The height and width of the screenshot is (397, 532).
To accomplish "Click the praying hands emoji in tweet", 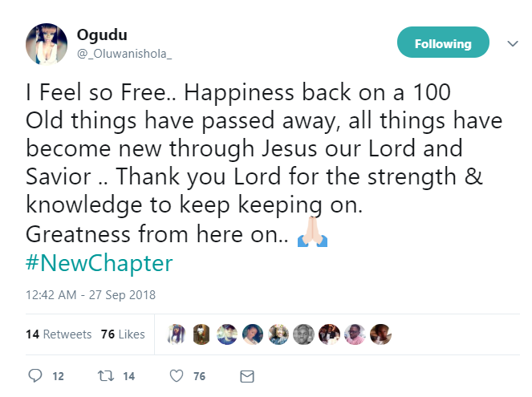I will (313, 236).
